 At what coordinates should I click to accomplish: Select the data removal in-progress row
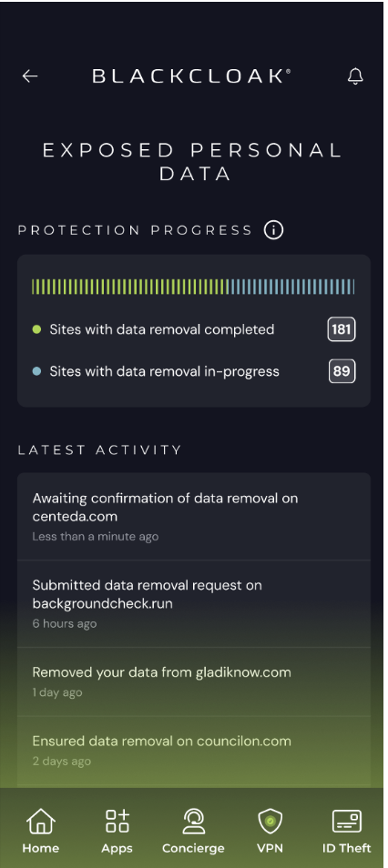(x=194, y=371)
